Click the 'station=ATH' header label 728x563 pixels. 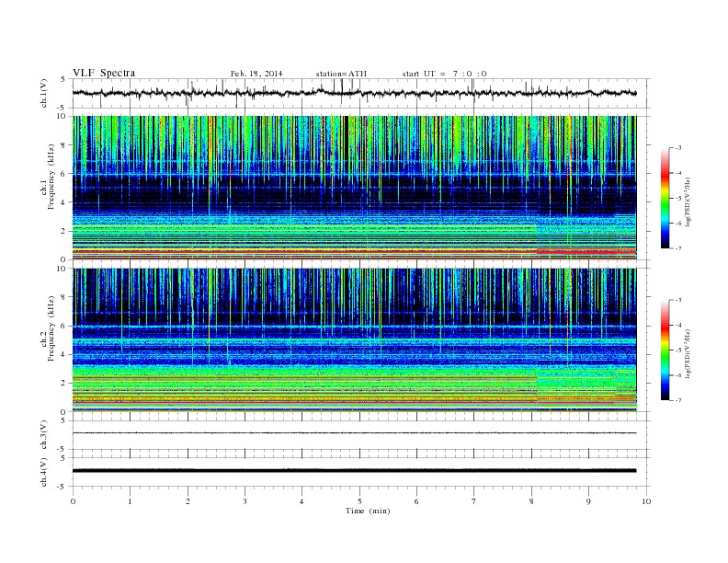tap(341, 74)
